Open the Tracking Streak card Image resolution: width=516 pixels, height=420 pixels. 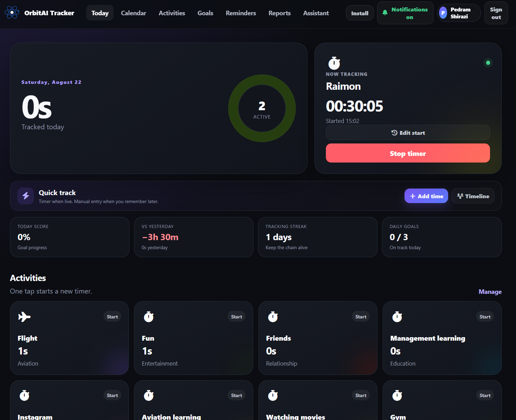(x=318, y=237)
